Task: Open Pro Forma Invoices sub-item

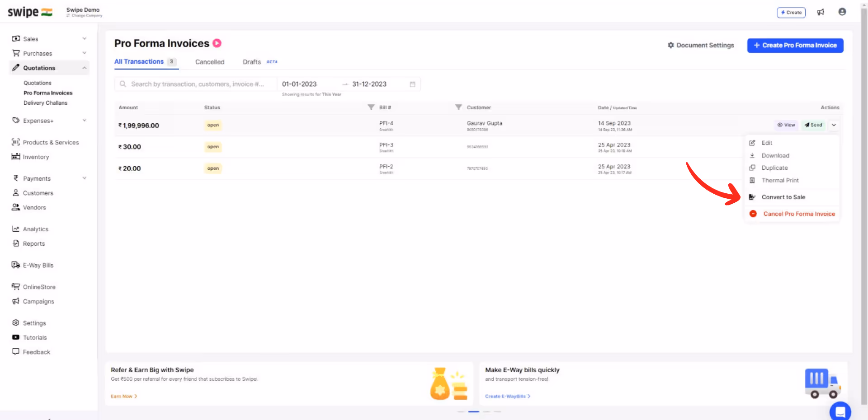Action: [x=48, y=93]
